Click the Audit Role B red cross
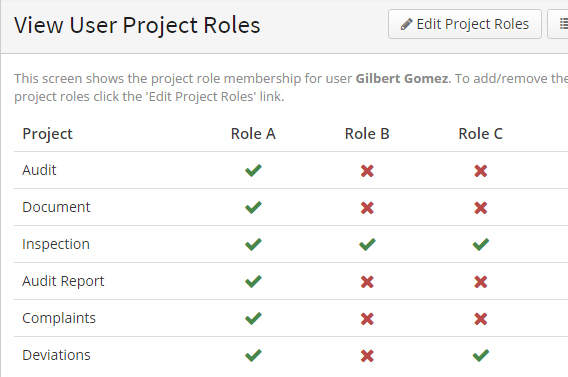Image resolution: width=568 pixels, height=377 pixels. (x=367, y=171)
